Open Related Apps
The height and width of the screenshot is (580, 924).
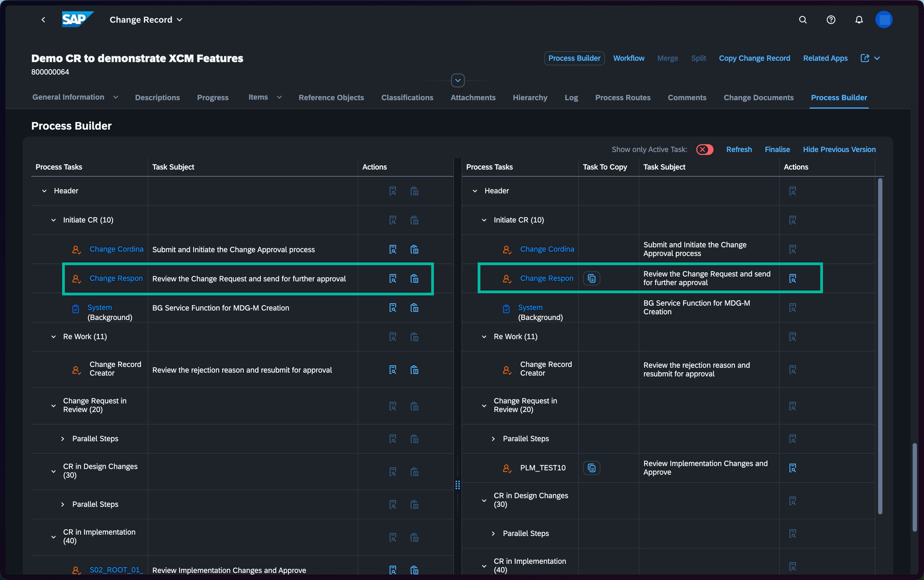point(825,58)
